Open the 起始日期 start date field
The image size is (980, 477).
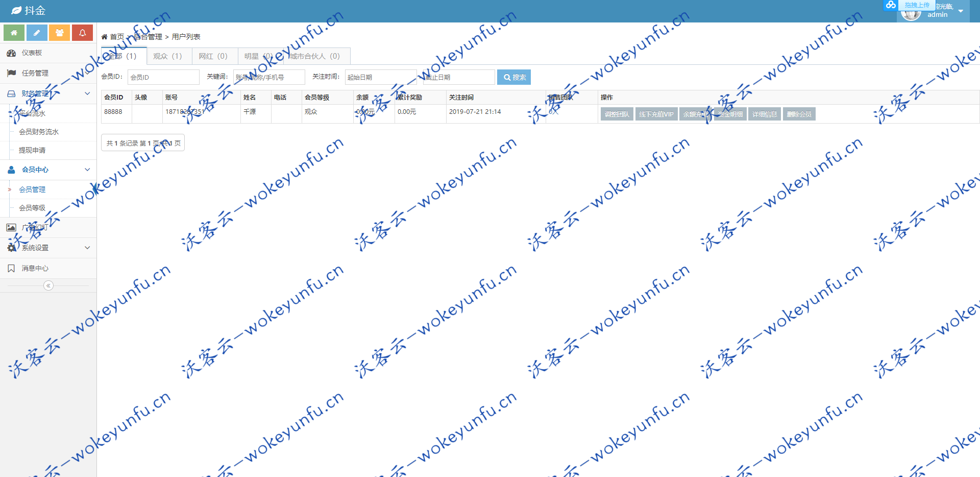coord(381,77)
